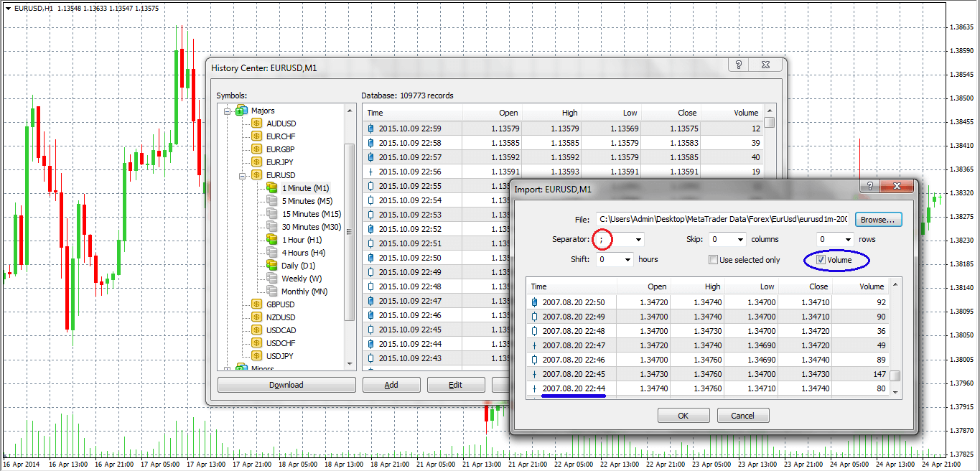Sort History Center table by Open column
Image resolution: width=980 pixels, height=471 pixels.
[492, 113]
